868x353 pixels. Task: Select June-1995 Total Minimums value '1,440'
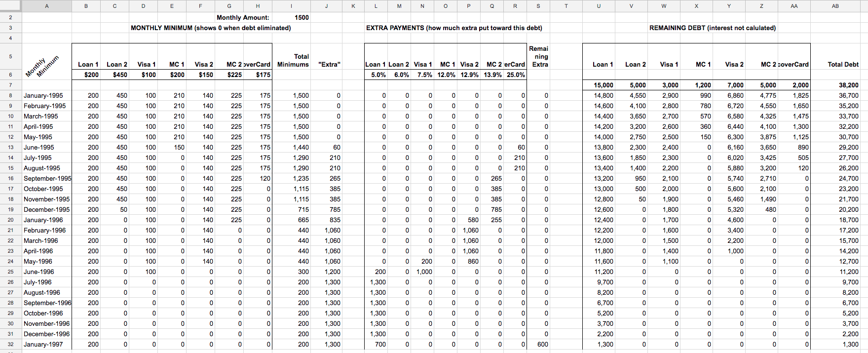pos(291,147)
